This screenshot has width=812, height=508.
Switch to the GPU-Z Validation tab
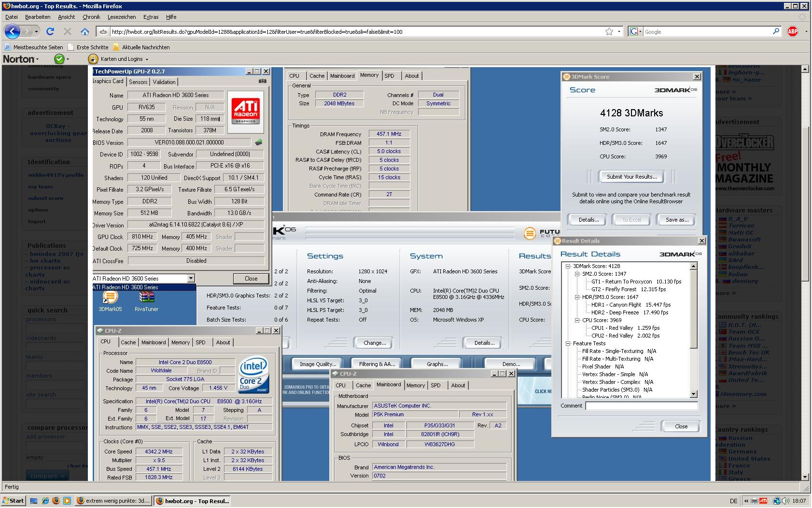(164, 82)
